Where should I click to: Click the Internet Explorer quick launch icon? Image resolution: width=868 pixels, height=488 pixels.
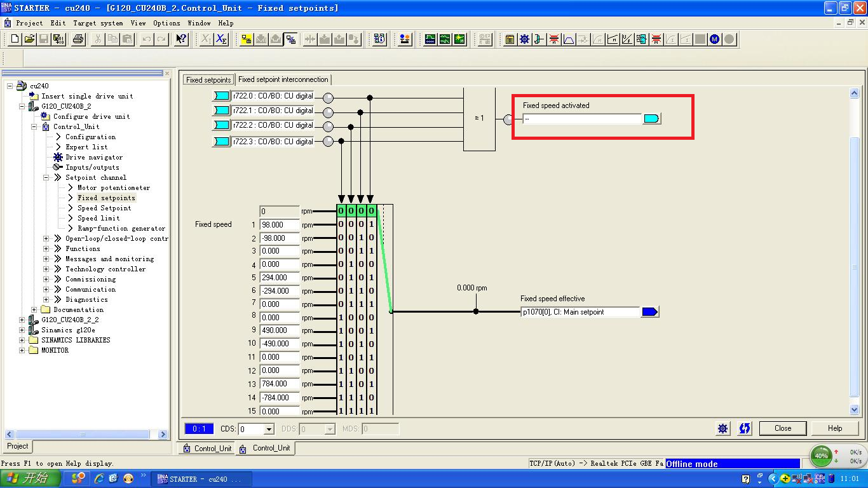99,478
